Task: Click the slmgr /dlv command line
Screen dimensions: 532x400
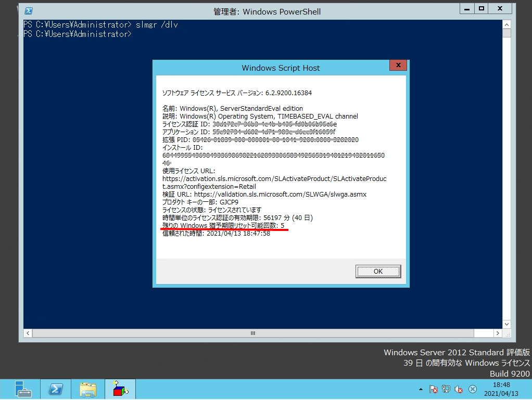Action: tap(101, 24)
